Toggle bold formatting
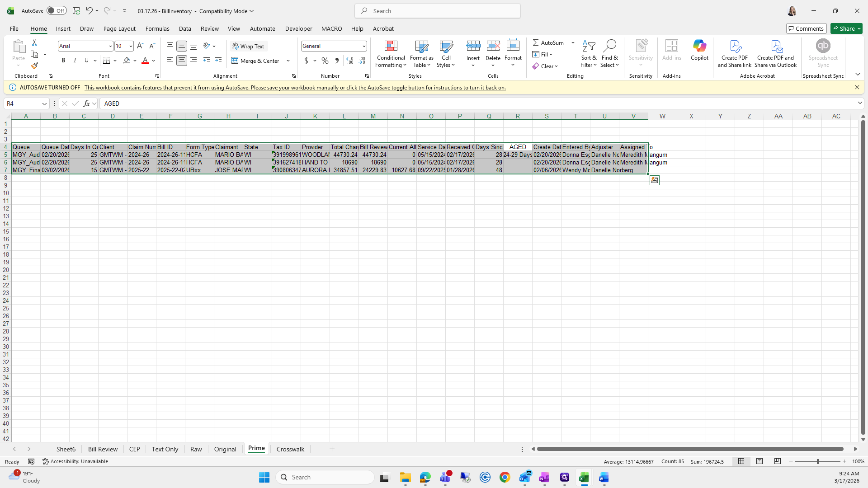 63,61
